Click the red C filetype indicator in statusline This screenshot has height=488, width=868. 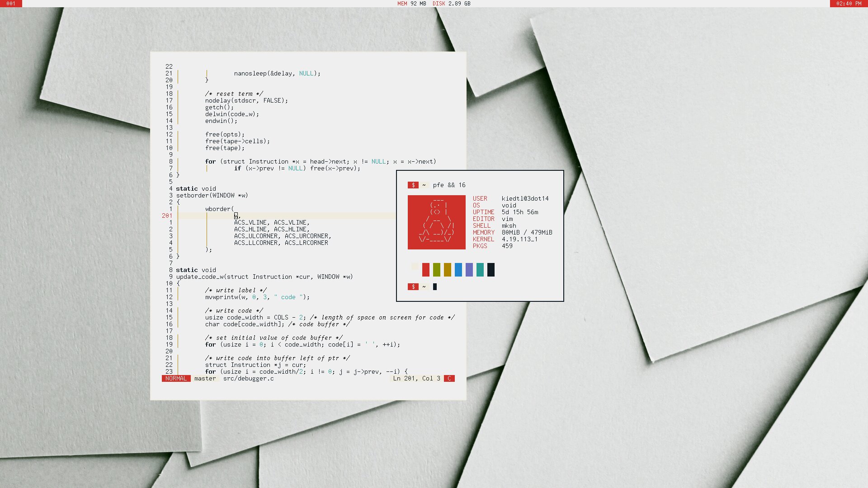(x=449, y=379)
